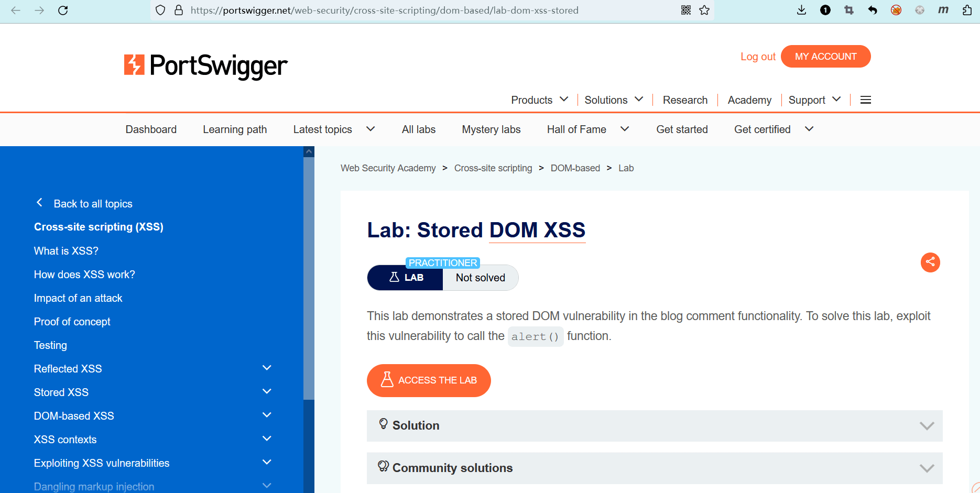This screenshot has width=980, height=493.
Task: Expand the XSS contexts sidebar section
Action: click(267, 439)
